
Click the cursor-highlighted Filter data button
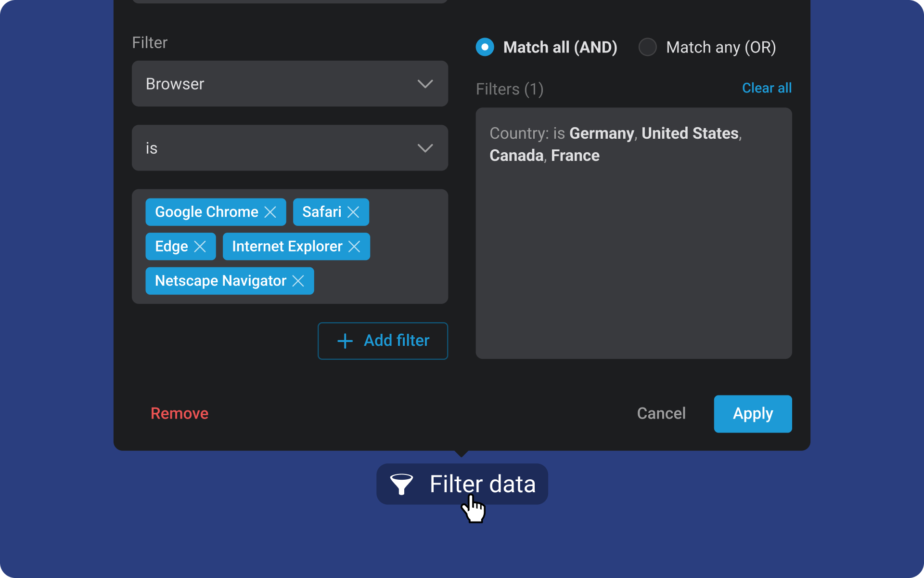462,484
